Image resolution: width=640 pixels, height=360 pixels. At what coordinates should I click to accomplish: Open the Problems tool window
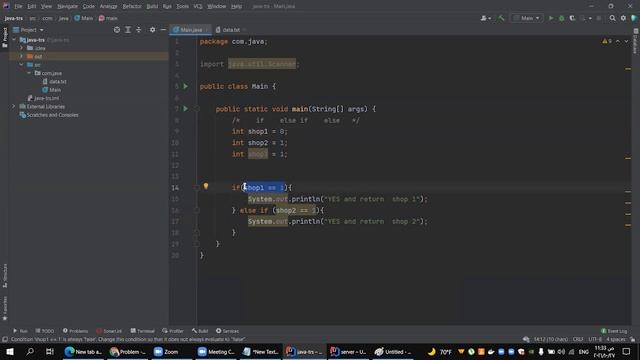pyautogui.click(x=75, y=331)
